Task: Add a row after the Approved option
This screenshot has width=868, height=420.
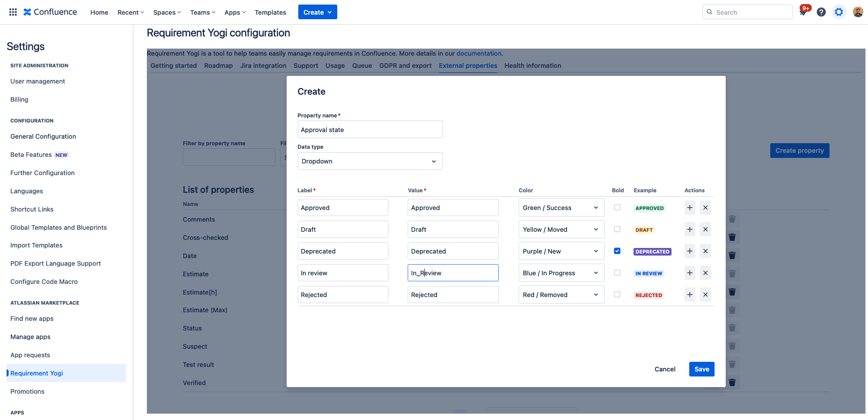Action: 689,207
